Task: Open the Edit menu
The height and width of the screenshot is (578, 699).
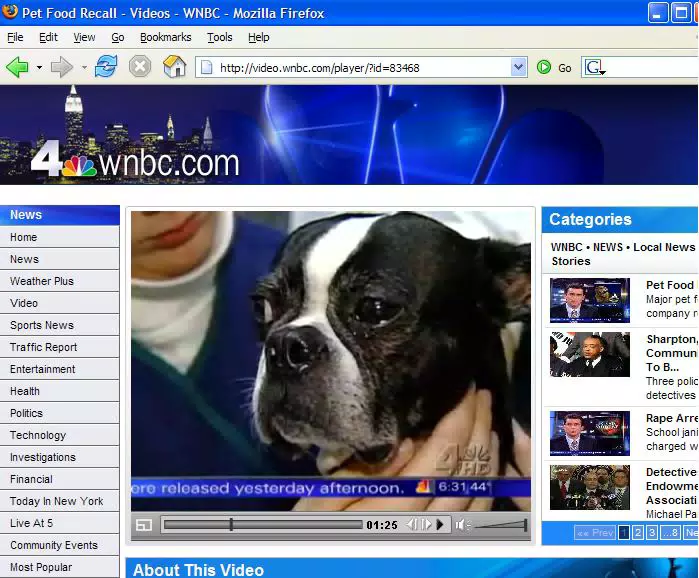Action: (x=48, y=37)
